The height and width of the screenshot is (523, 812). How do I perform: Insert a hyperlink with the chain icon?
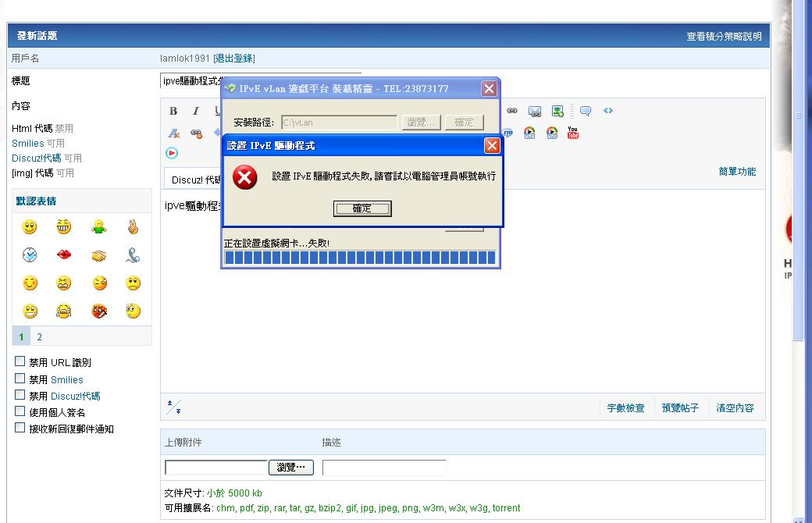[x=512, y=111]
